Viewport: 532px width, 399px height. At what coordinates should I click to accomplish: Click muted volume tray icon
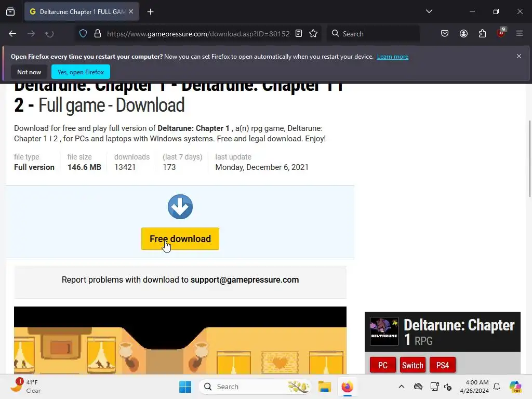(x=448, y=387)
